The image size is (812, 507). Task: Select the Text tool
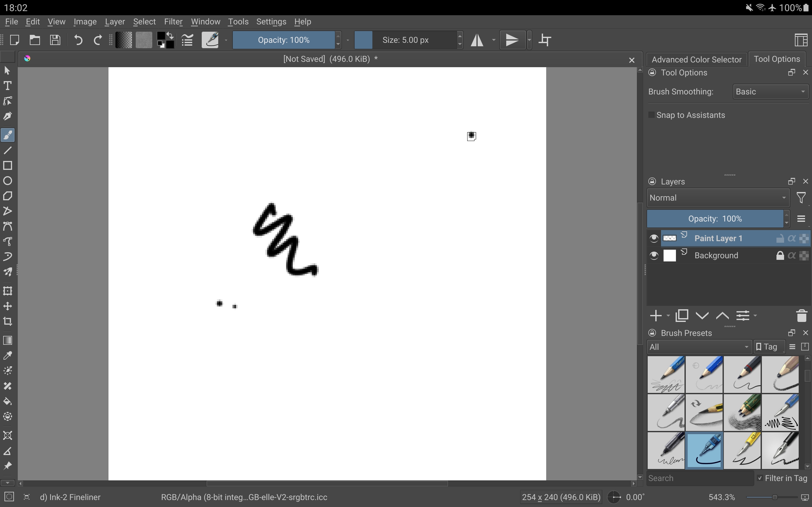coord(8,85)
